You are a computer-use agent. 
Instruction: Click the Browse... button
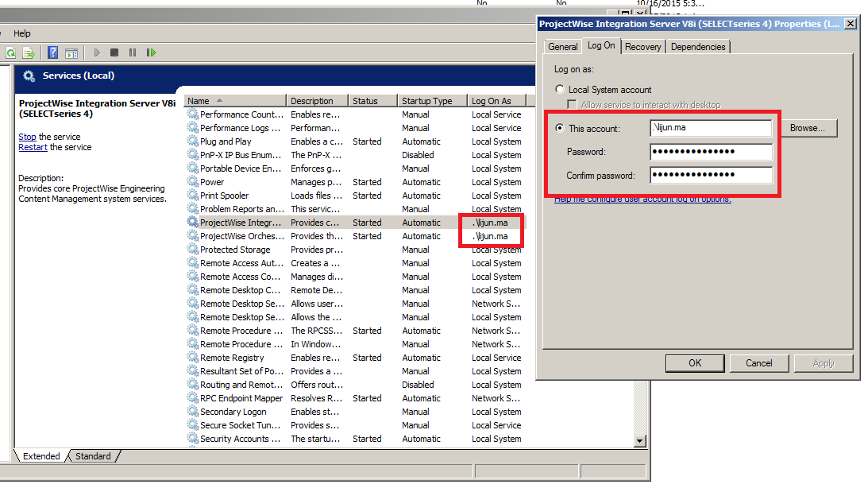(807, 128)
